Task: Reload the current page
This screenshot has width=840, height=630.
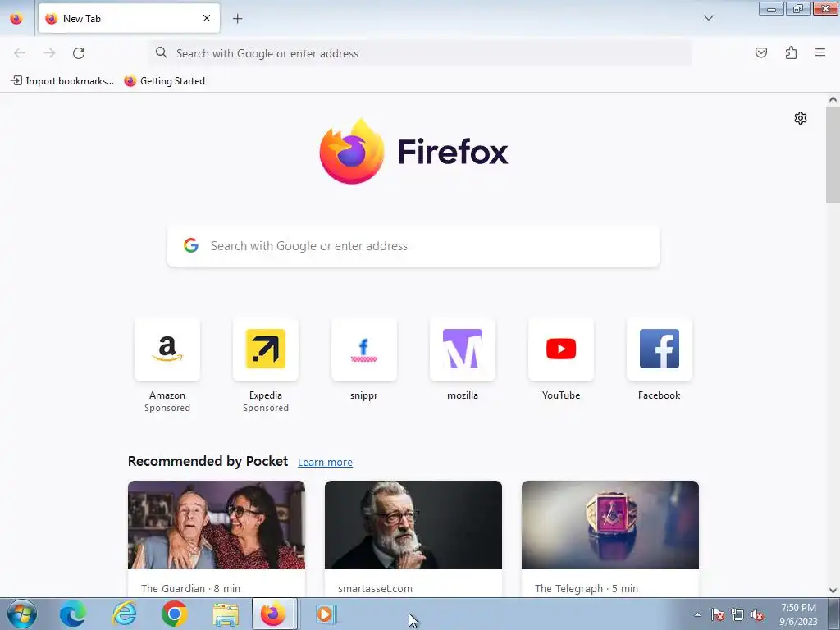Action: click(79, 53)
